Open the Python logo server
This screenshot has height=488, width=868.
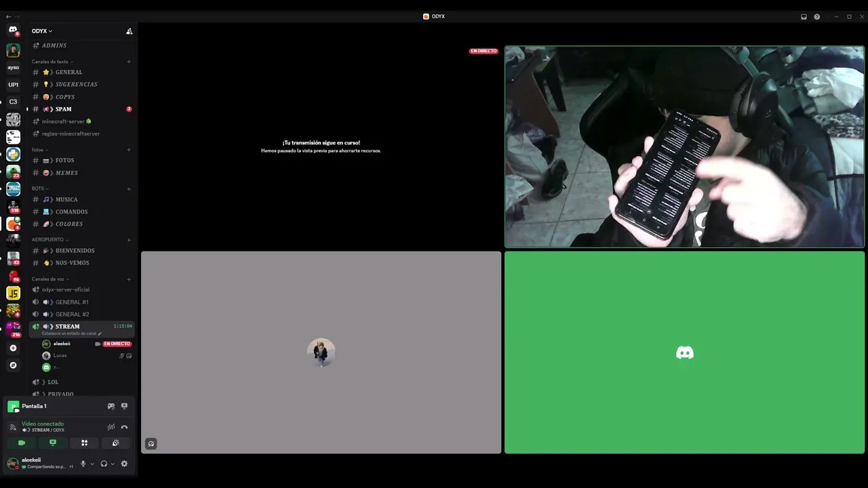[13, 154]
